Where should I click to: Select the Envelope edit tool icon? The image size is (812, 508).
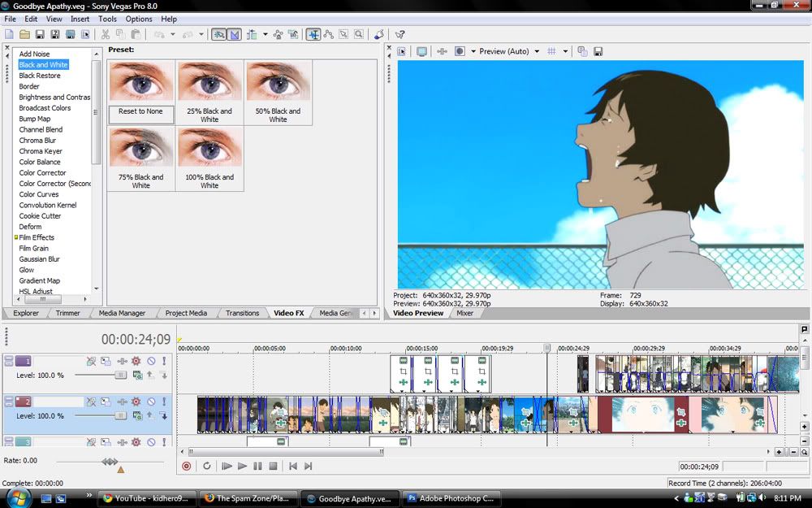pos(328,35)
